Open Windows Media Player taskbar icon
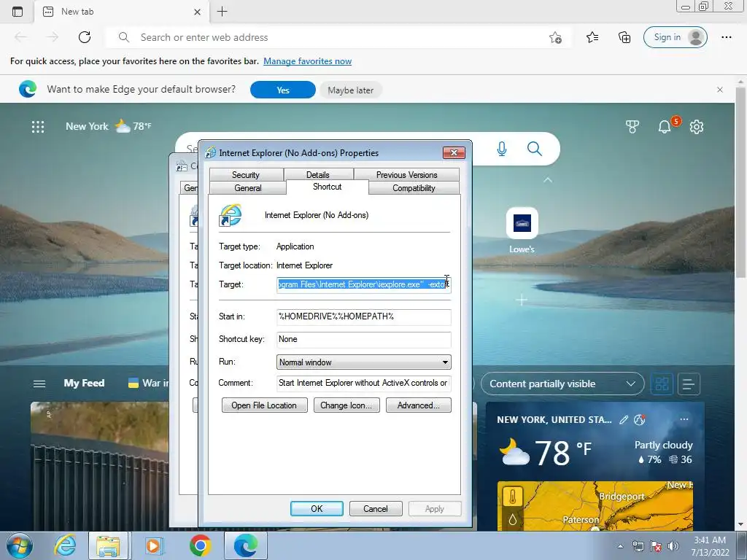The width and height of the screenshot is (747, 560). click(x=153, y=545)
